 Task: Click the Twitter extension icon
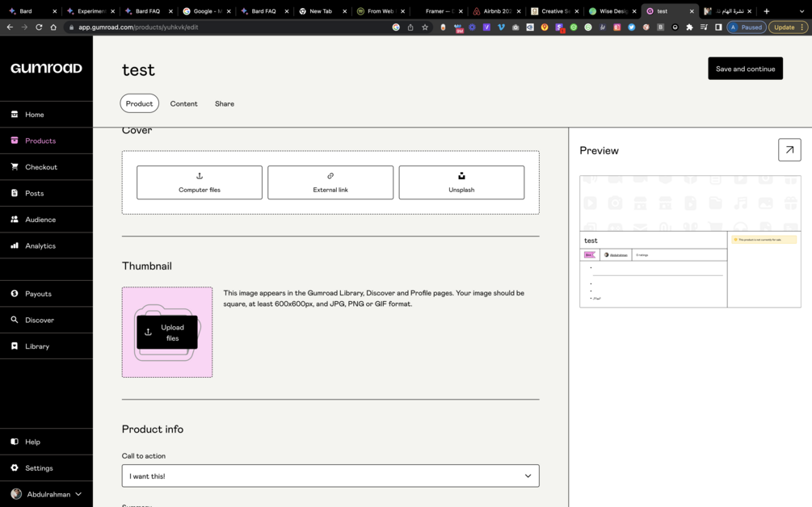click(x=631, y=27)
